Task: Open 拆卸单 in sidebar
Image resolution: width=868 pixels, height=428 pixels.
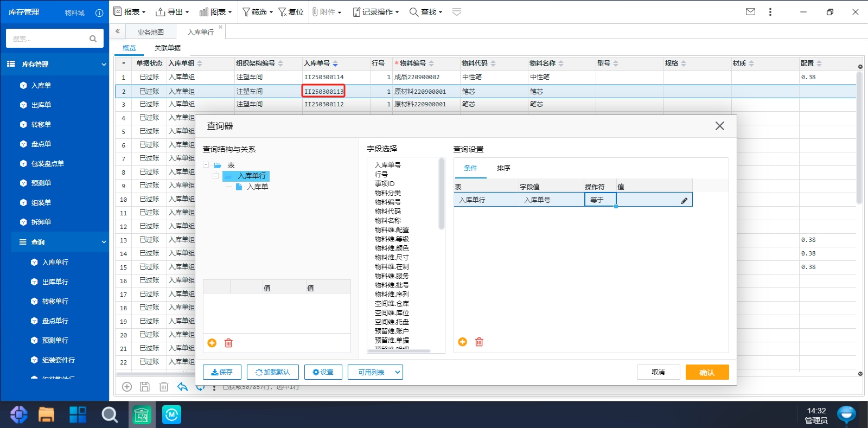Action: pos(41,222)
